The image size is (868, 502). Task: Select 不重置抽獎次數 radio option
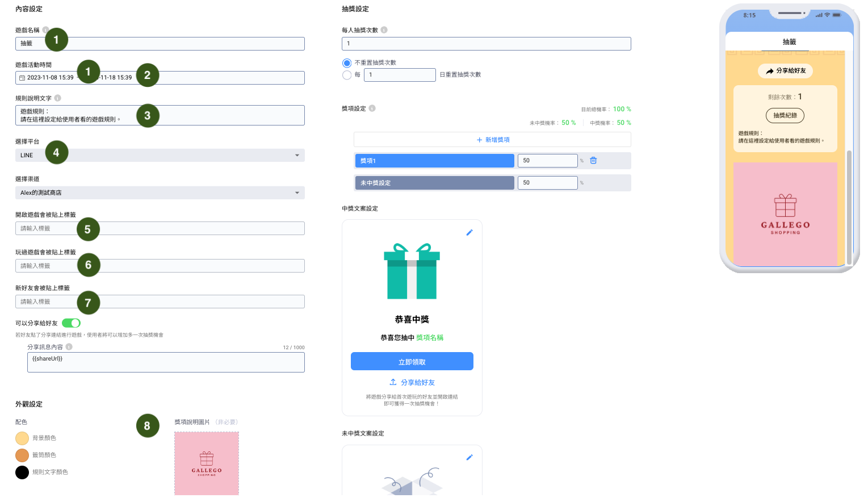347,63
